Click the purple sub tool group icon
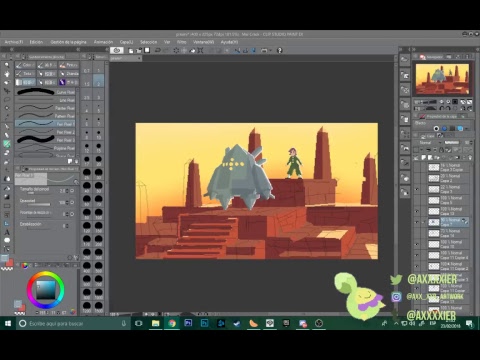Screen dimensions: 480x360 point(62,82)
